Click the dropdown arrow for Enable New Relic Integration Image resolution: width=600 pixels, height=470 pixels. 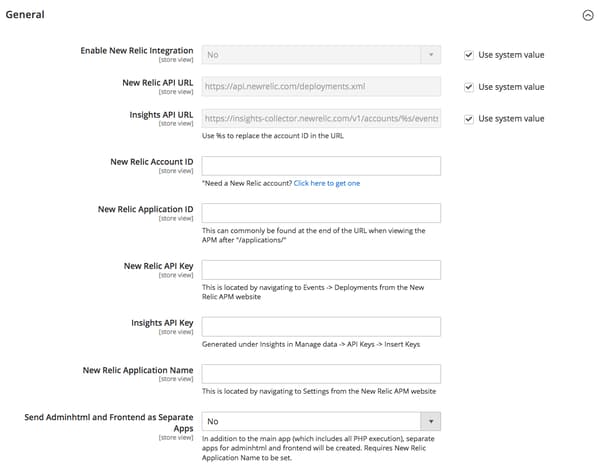click(430, 54)
